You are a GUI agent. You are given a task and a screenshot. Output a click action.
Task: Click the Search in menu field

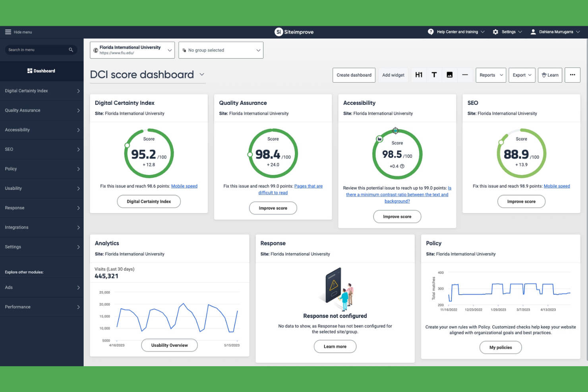pyautogui.click(x=41, y=50)
